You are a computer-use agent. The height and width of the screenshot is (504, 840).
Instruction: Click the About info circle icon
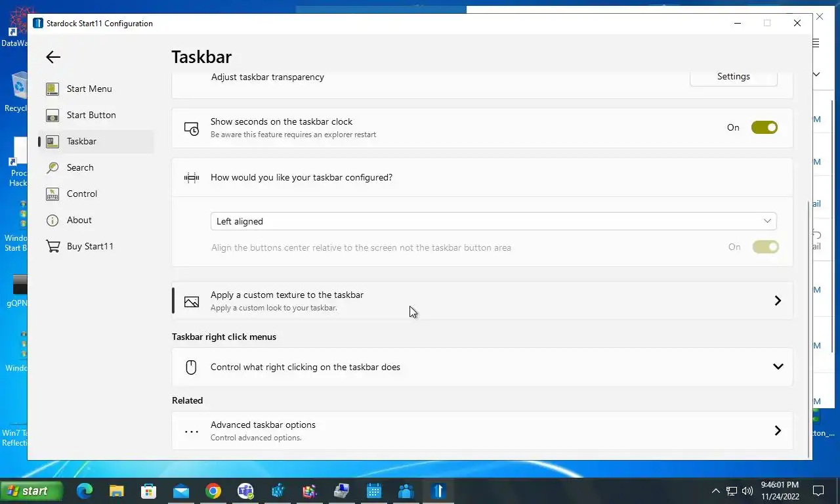point(52,220)
